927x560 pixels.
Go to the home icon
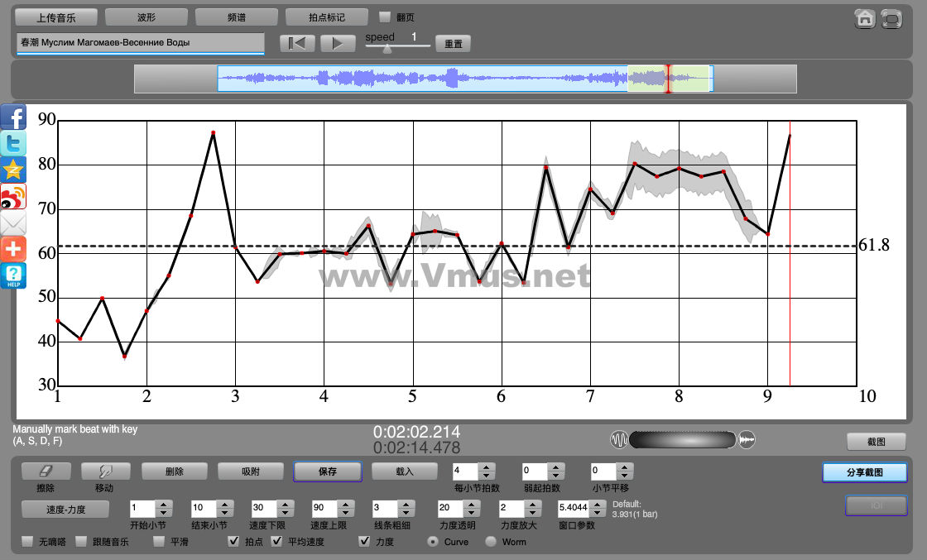[865, 19]
